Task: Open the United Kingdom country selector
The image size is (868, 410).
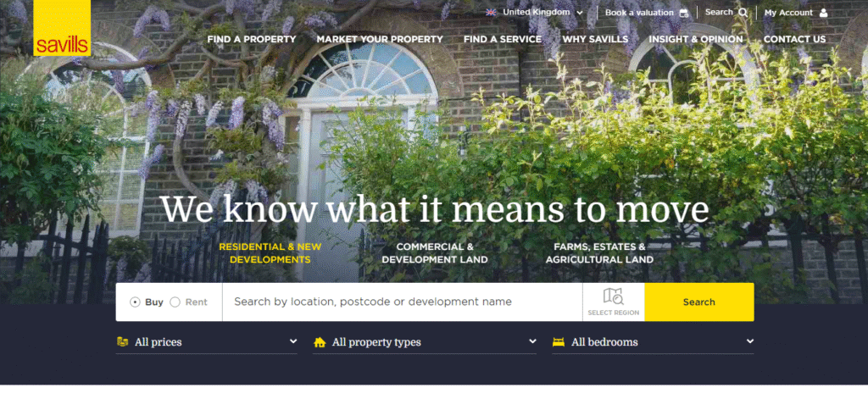Action: [x=535, y=12]
